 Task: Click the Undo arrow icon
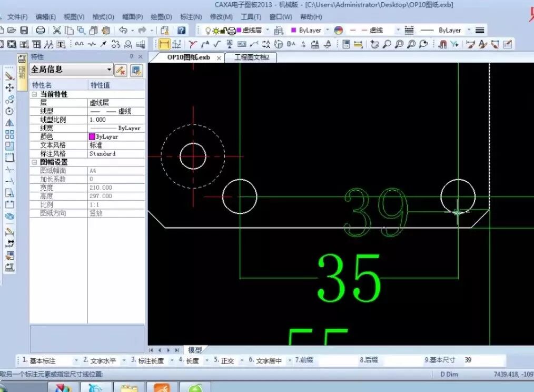(x=123, y=31)
